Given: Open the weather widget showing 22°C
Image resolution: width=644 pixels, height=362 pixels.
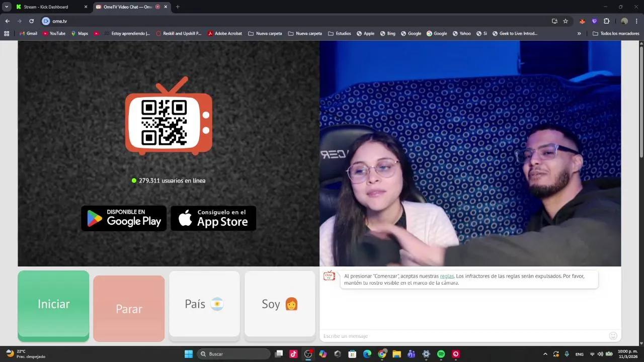Looking at the screenshot, I should click(x=25, y=354).
